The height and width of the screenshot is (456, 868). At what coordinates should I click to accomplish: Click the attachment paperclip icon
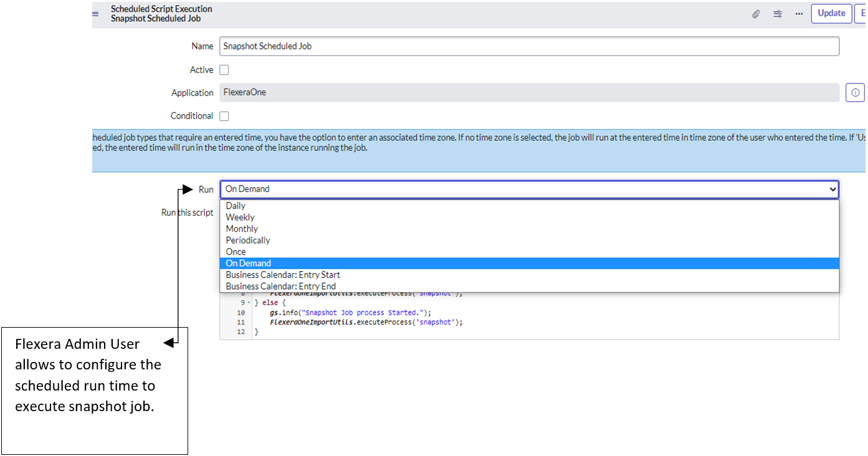756,14
